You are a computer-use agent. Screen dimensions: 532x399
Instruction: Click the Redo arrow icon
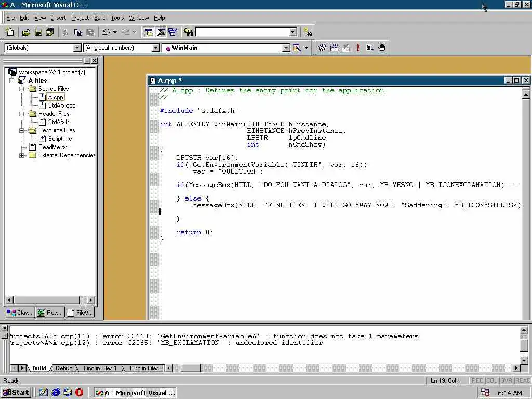coord(126,32)
